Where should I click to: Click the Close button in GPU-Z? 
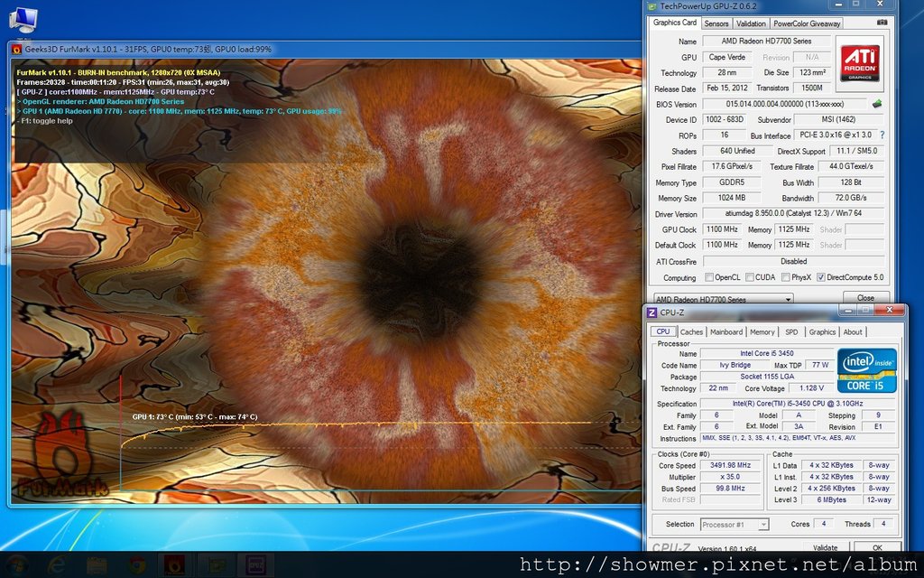tap(865, 298)
